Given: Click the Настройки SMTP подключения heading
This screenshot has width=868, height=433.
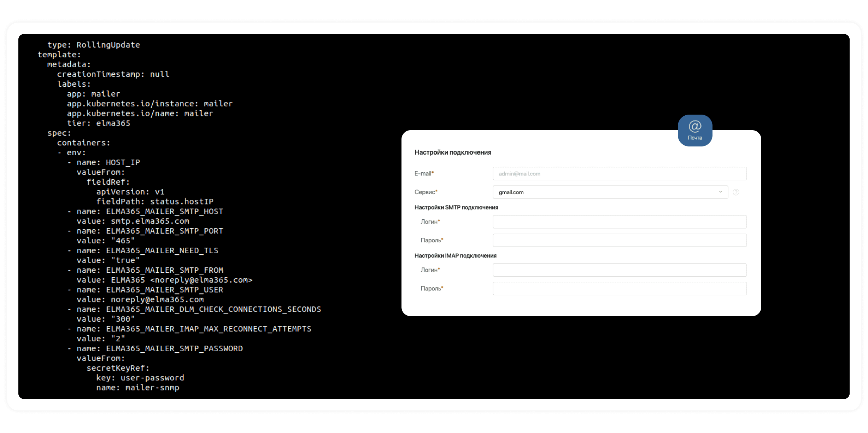Looking at the screenshot, I should point(456,207).
